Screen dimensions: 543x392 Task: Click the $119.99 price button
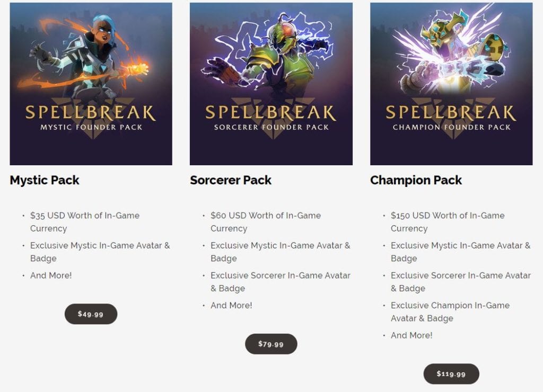(451, 373)
